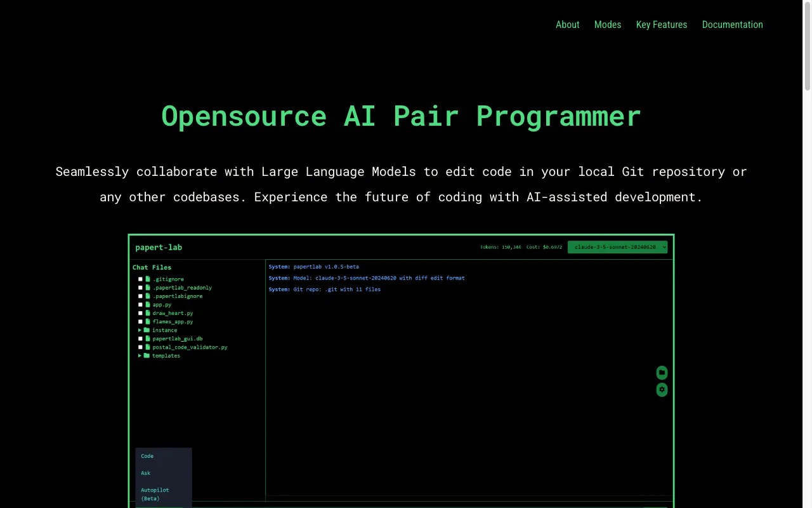Screen dimensions: 812x508
Task: Click the Chat Files panel heading
Action: click(152, 267)
